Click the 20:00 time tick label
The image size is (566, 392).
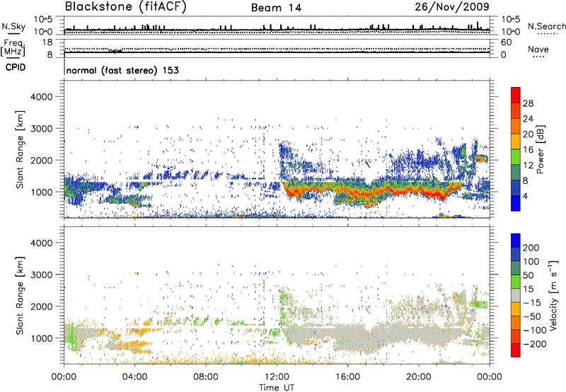pos(419,377)
